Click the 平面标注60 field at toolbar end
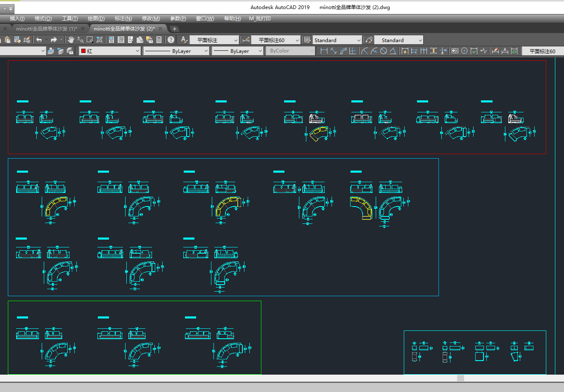The width and height of the screenshot is (564, 392). pyautogui.click(x=543, y=51)
